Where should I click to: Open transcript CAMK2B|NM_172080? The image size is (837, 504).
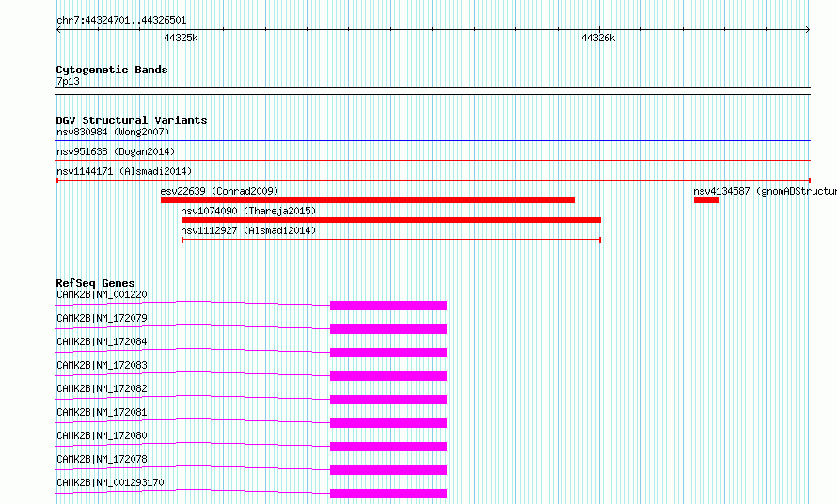tap(102, 435)
